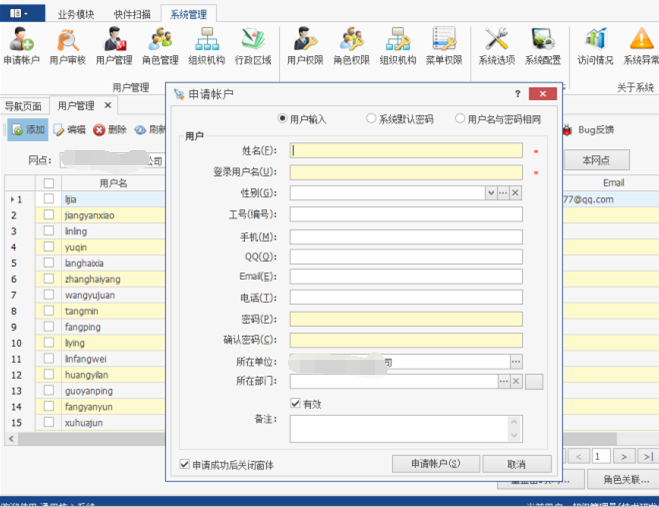Click the horizontal scrollbar left arrow in grid
Image resolution: width=659 pixels, height=507 pixels.
[11, 439]
